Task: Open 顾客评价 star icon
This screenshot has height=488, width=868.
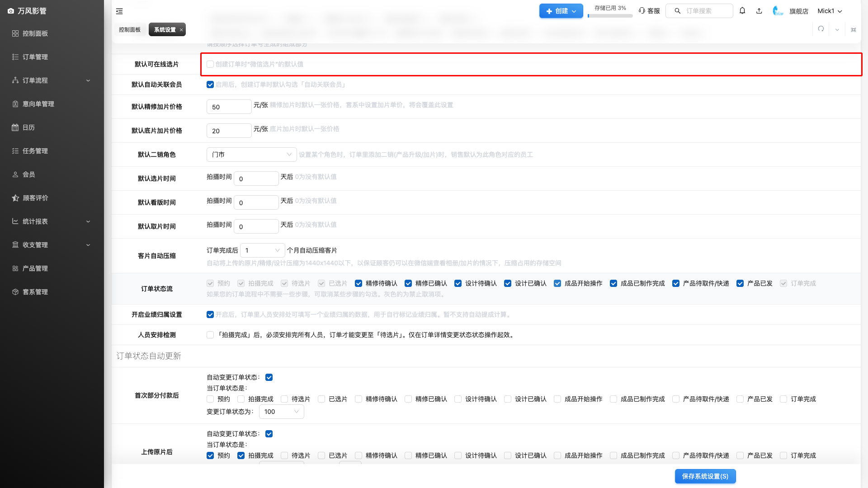Action: point(15,198)
